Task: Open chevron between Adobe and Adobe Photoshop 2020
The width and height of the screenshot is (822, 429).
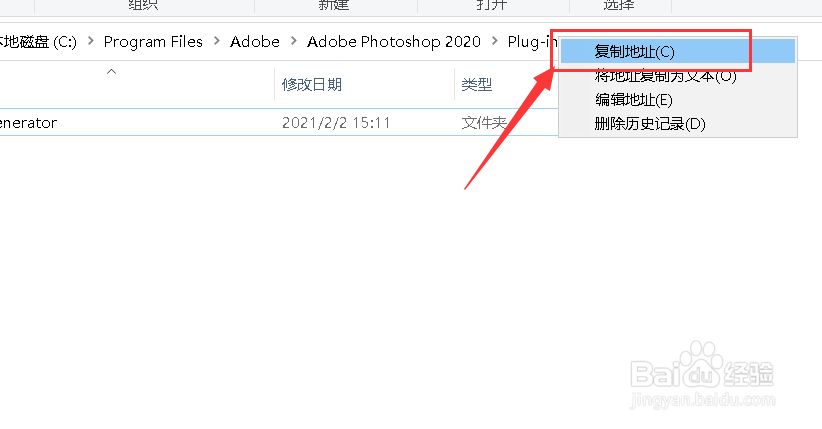Action: pyautogui.click(x=294, y=41)
